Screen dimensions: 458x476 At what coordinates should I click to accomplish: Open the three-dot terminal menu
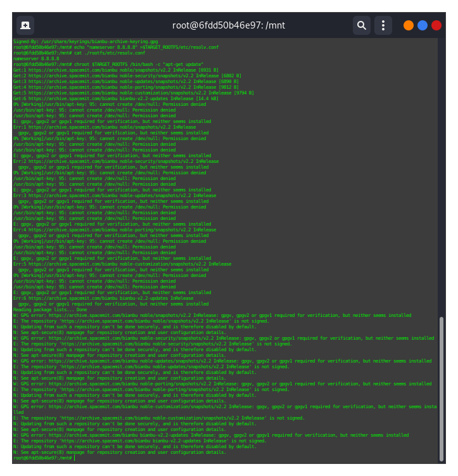[383, 25]
